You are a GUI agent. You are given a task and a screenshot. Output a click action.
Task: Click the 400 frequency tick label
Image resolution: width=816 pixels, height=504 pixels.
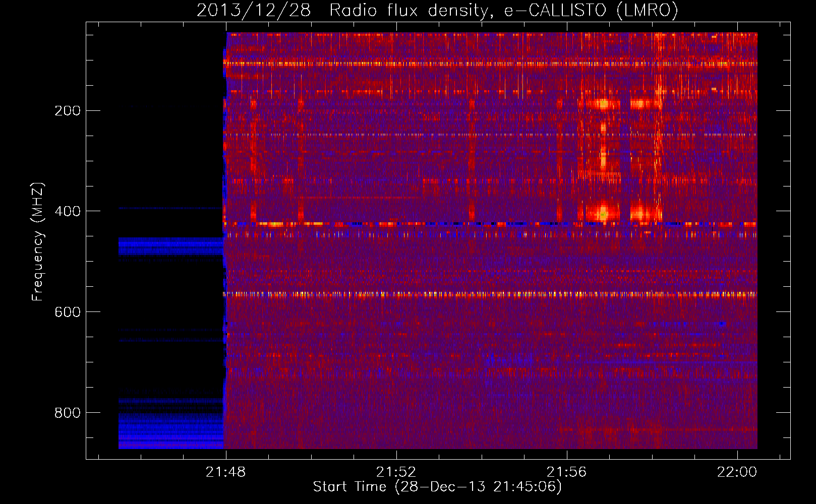click(x=68, y=211)
